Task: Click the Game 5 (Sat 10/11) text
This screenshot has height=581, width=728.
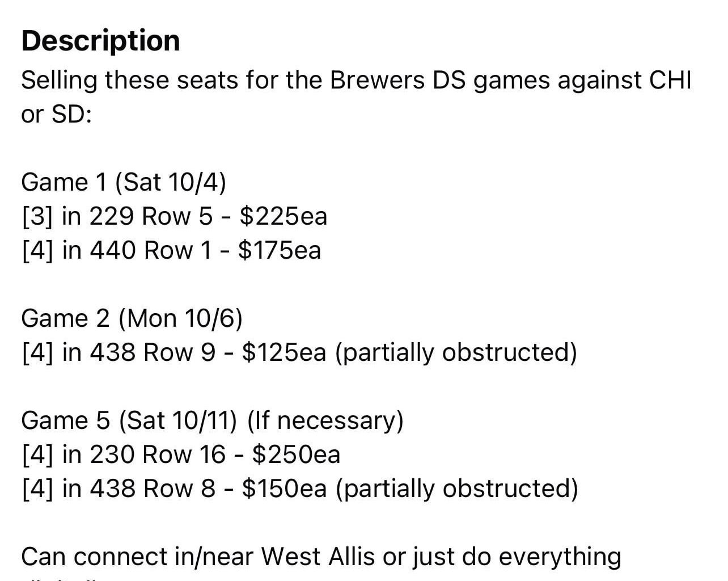Action: click(x=129, y=421)
